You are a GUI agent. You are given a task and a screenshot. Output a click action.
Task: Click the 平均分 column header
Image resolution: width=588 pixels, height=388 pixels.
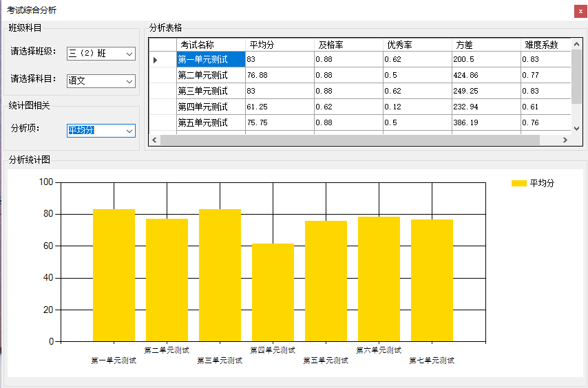tap(280, 45)
